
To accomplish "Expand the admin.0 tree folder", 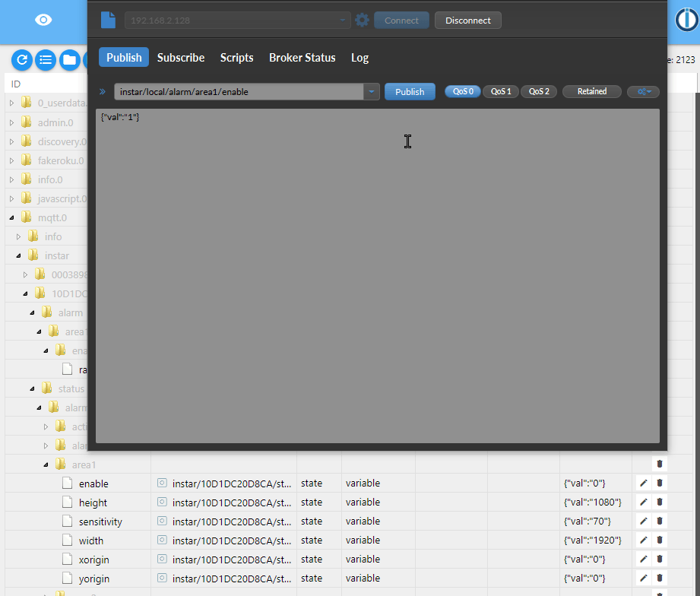I will [x=11, y=122].
